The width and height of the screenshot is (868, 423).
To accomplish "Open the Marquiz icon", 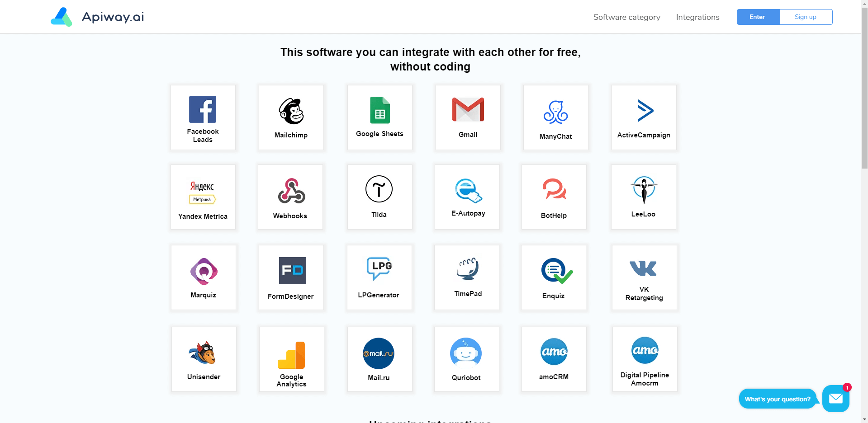I will coord(204,272).
